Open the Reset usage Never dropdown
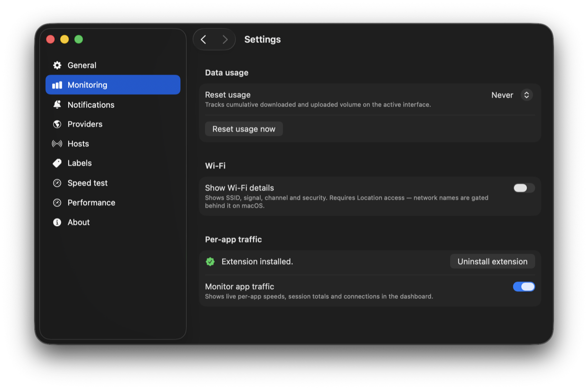This screenshot has width=588, height=390. click(x=512, y=95)
